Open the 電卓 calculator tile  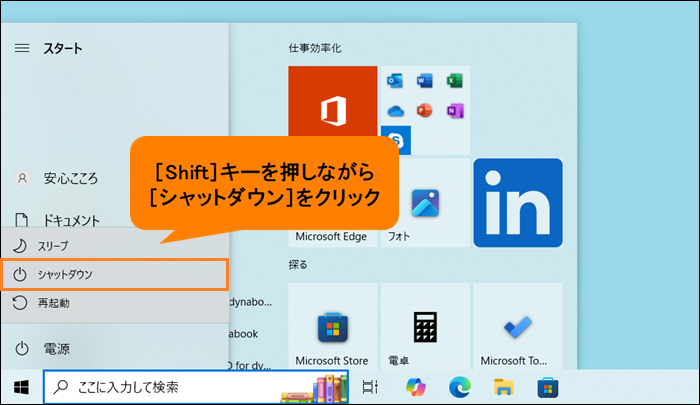tap(425, 326)
